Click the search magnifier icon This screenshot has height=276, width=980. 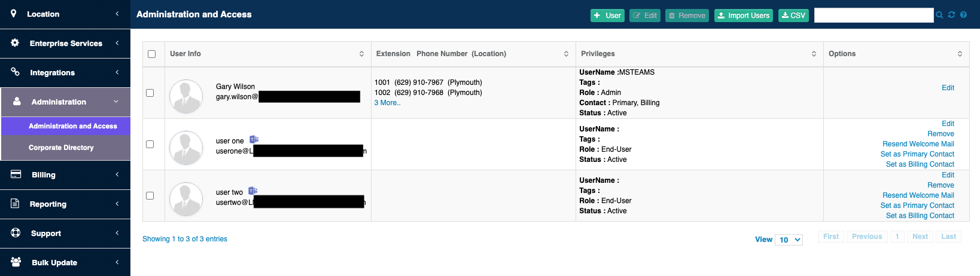(x=939, y=15)
